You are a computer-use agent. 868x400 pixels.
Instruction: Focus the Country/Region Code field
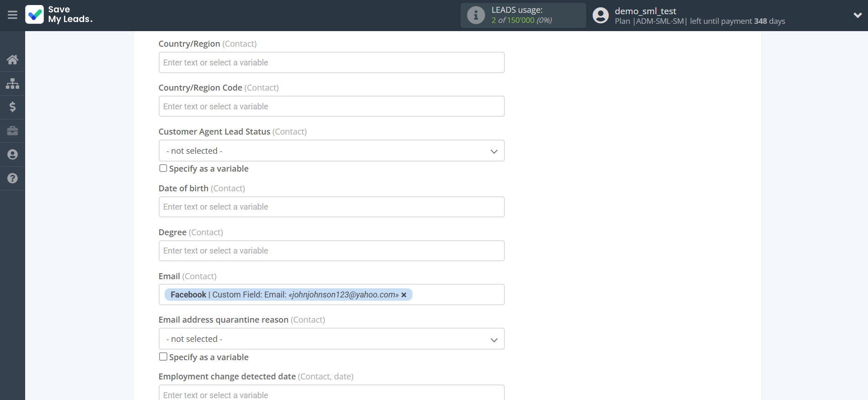(331, 107)
